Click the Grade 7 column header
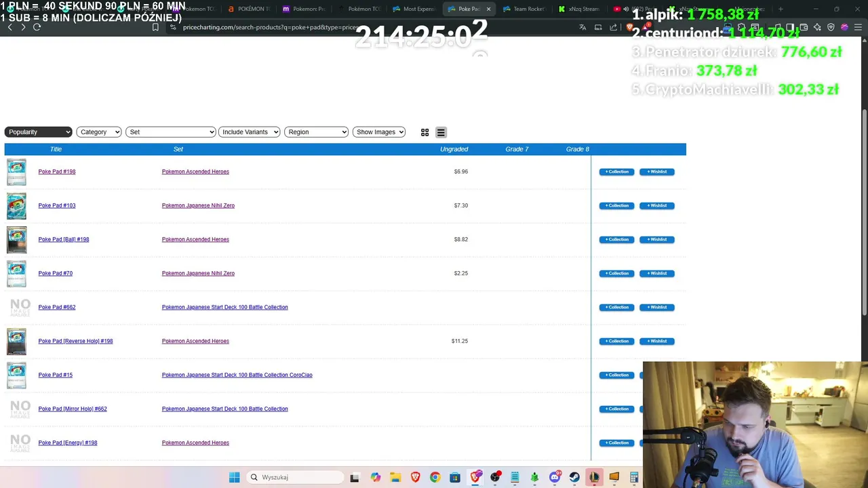The height and width of the screenshot is (488, 868). [517, 149]
